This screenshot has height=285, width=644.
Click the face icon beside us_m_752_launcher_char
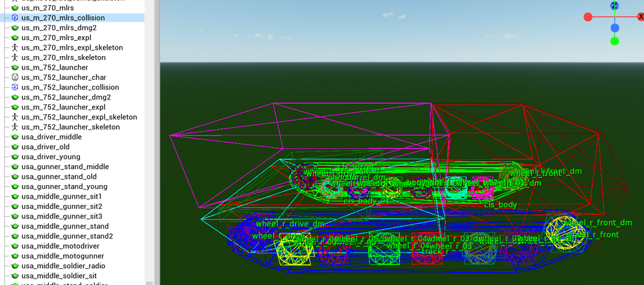tap(15, 77)
